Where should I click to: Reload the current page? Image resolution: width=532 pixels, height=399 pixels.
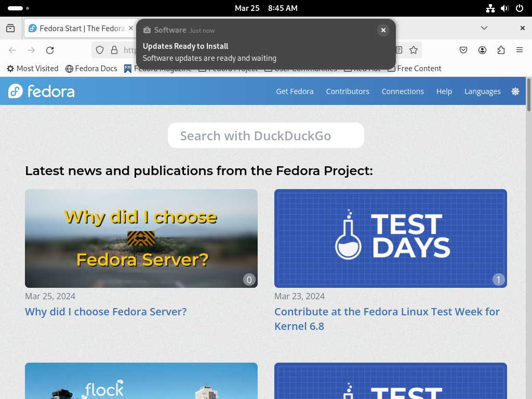(x=50, y=50)
